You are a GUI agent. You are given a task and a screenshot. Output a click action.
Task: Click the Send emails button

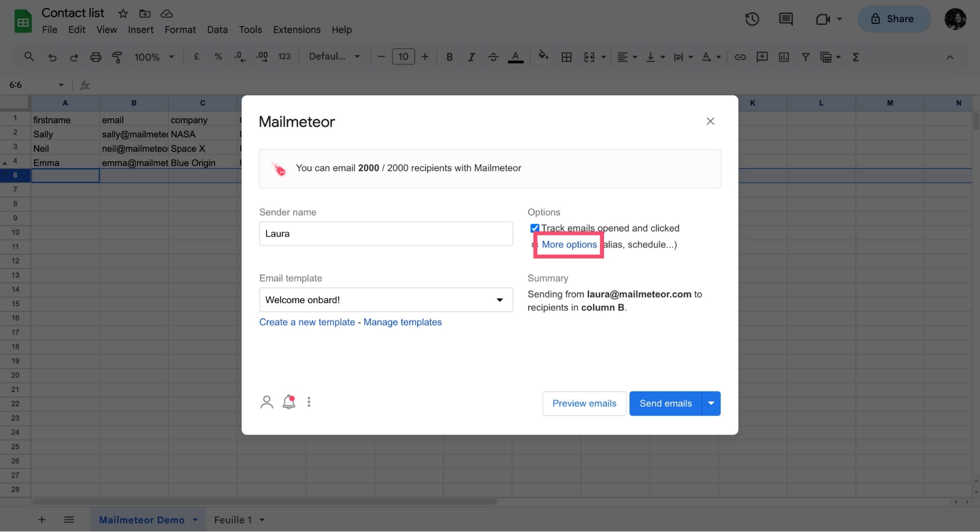coord(666,403)
